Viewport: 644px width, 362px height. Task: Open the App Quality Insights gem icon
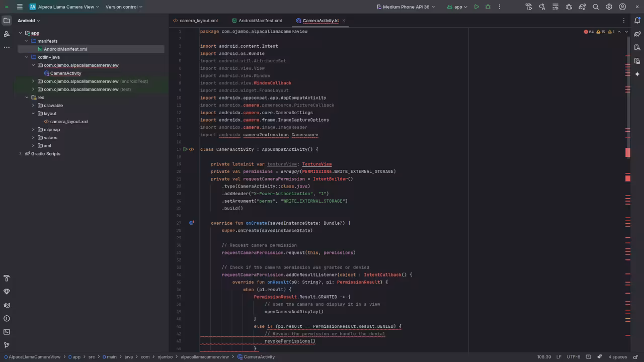tap(7, 292)
